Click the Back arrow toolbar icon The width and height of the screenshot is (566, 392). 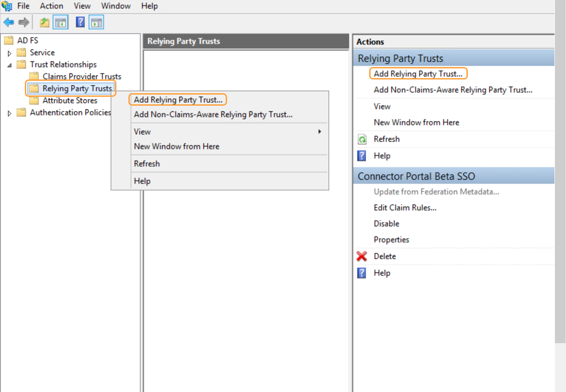(8, 22)
